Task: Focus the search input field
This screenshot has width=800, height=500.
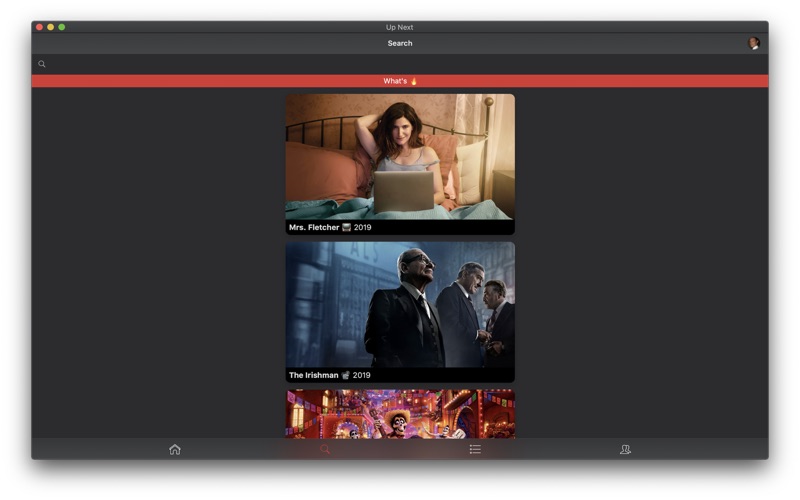Action: (x=400, y=64)
